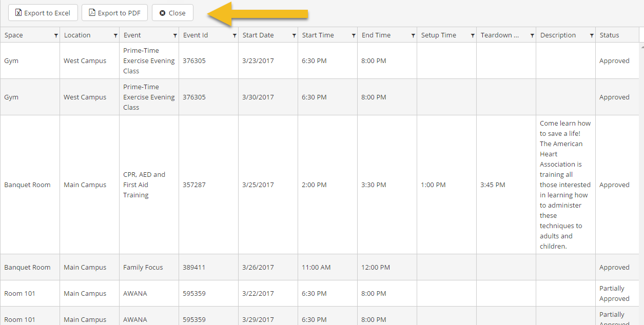The image size is (644, 325).
Task: Open the filter icon on Description column
Action: [592, 35]
